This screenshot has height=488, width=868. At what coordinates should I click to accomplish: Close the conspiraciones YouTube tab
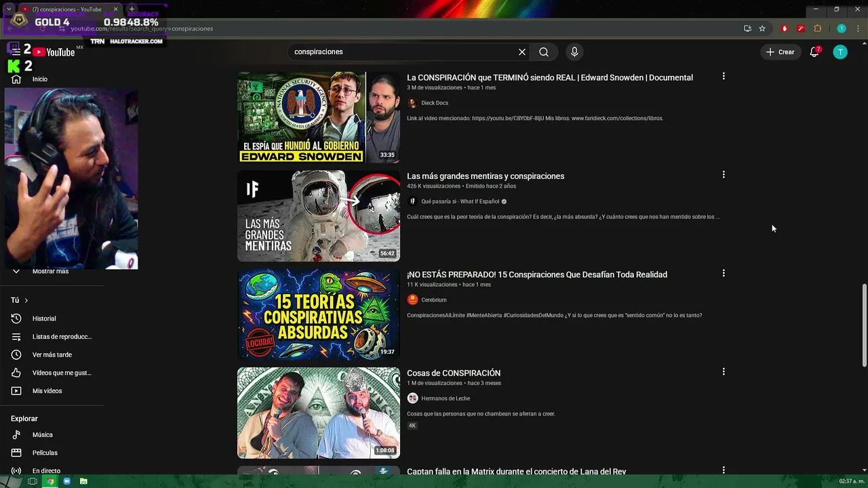coord(115,9)
